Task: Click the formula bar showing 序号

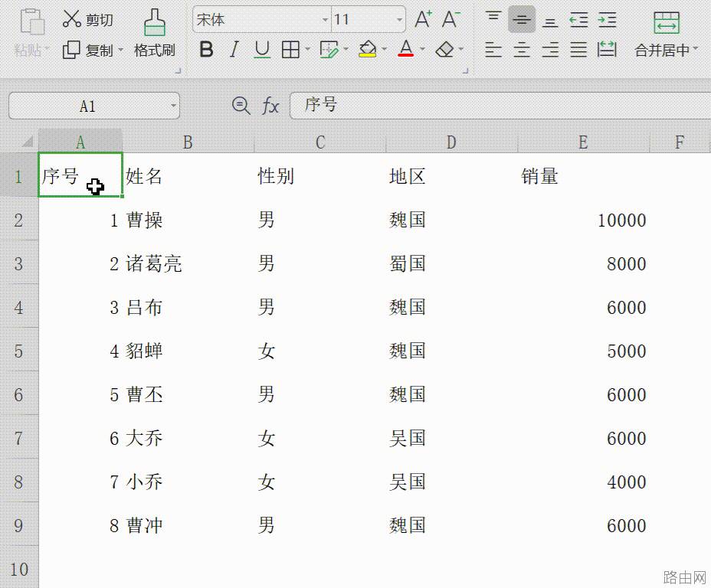Action: 500,106
